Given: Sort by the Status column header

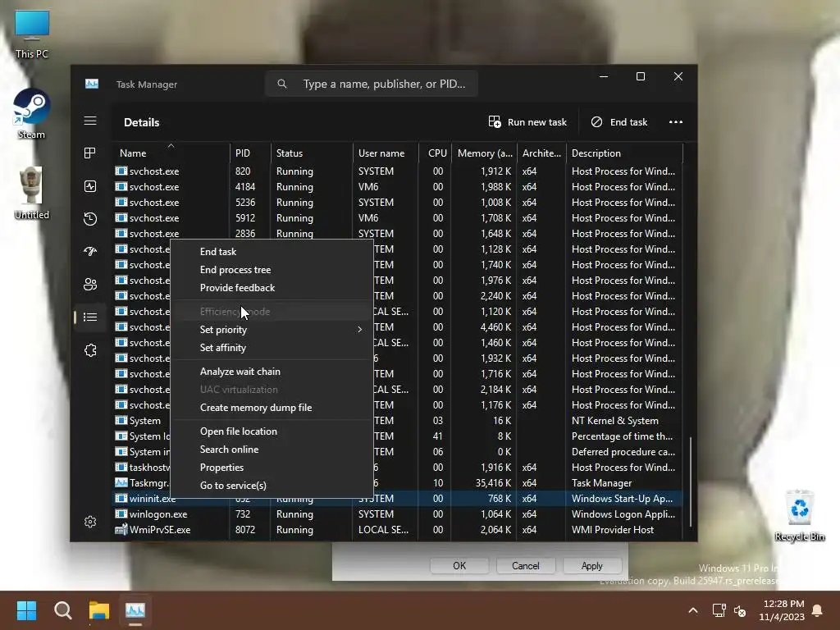Looking at the screenshot, I should click(x=312, y=153).
